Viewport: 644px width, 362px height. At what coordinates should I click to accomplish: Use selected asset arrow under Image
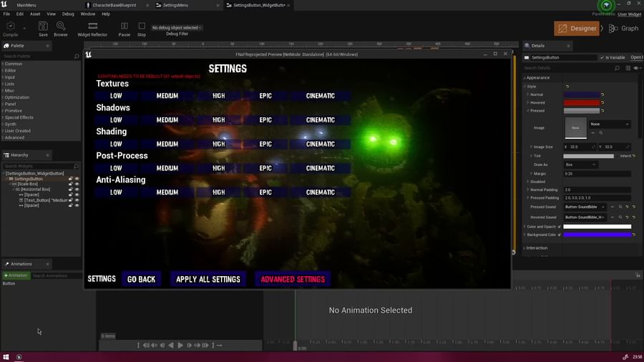[593, 133]
